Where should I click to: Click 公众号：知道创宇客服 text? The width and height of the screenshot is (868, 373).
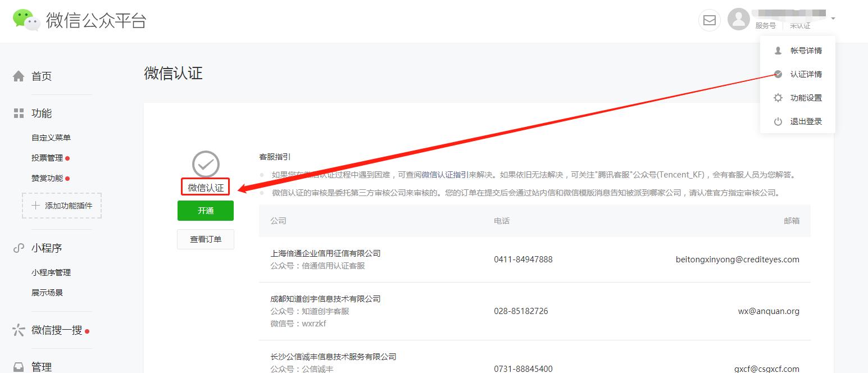click(x=310, y=311)
